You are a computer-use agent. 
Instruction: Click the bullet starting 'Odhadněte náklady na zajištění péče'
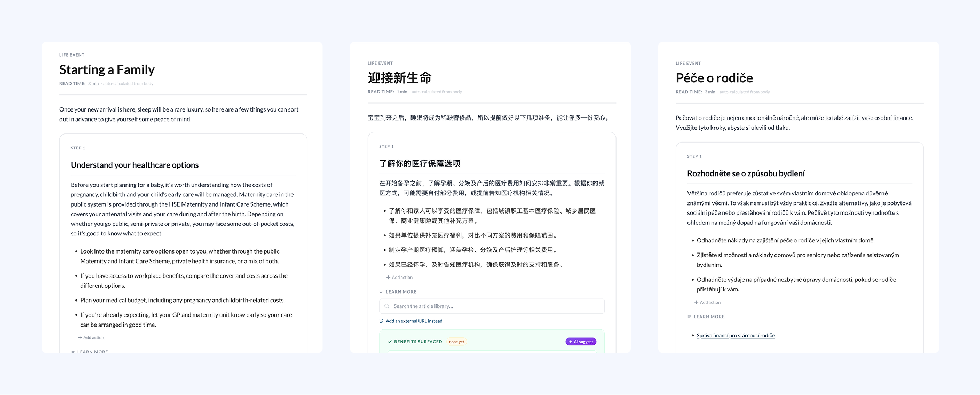pos(786,241)
